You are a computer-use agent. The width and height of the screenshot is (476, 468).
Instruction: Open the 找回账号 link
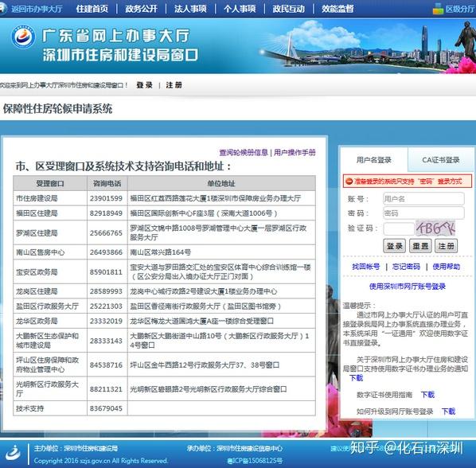(366, 267)
